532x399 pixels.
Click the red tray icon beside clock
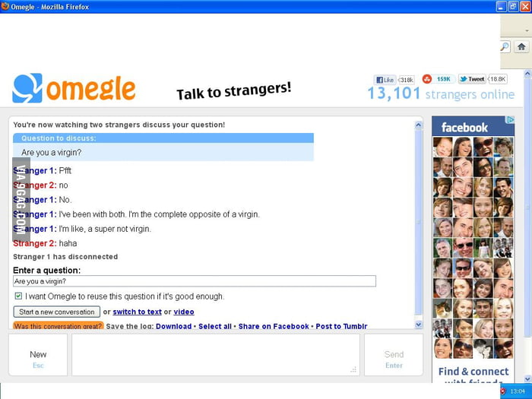pyautogui.click(x=503, y=391)
